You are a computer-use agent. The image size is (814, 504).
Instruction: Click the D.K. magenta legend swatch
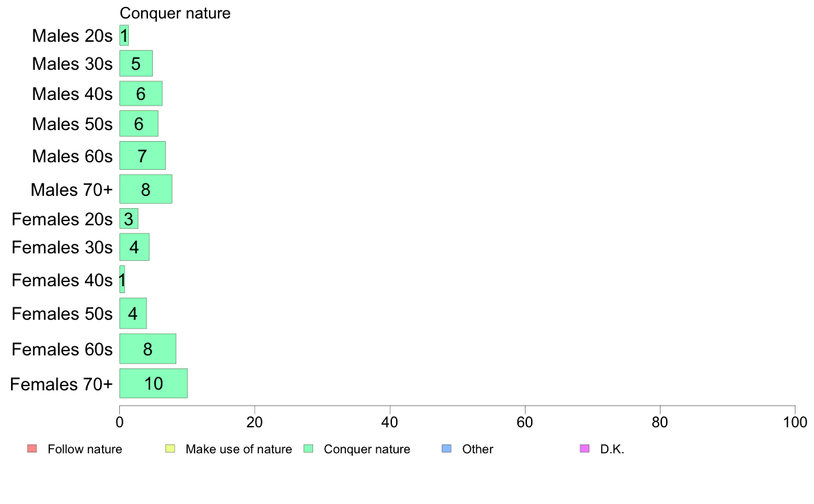coord(584,449)
